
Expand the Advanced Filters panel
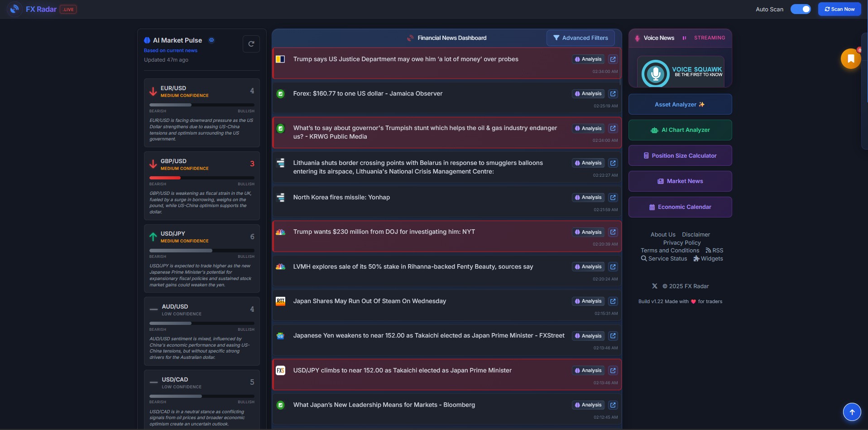coord(580,38)
